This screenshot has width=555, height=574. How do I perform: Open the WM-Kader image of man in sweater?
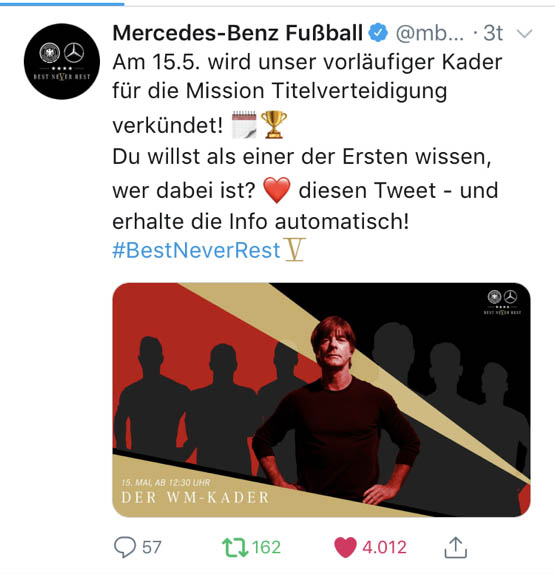pos(321,400)
